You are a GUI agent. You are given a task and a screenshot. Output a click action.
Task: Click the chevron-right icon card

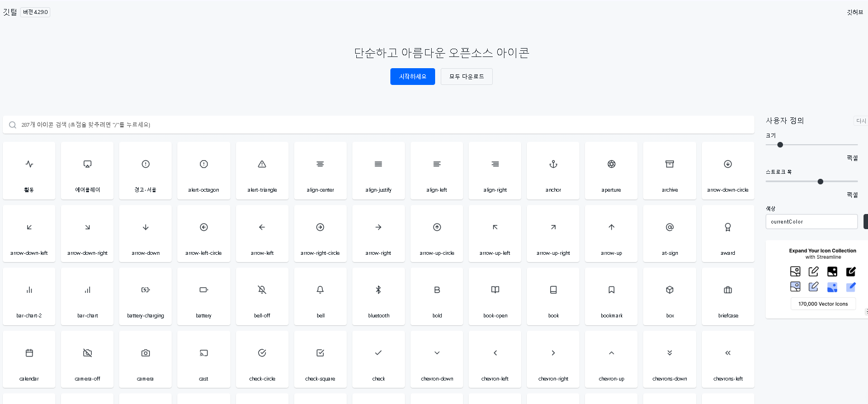click(553, 359)
